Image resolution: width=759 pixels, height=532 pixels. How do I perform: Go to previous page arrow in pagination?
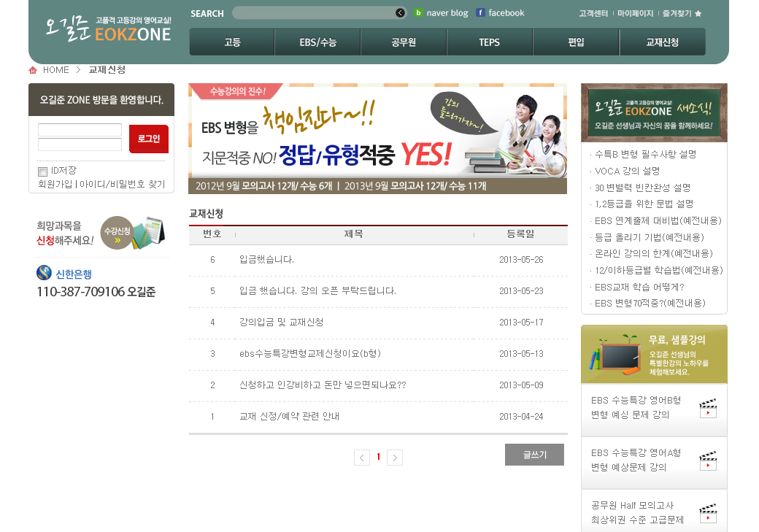pyautogui.click(x=362, y=458)
